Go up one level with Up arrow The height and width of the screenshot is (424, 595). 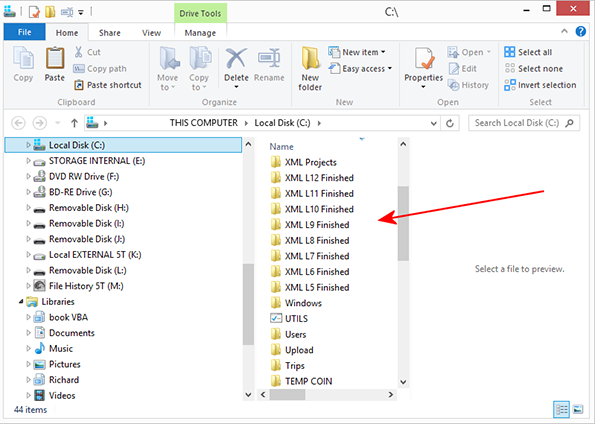74,123
